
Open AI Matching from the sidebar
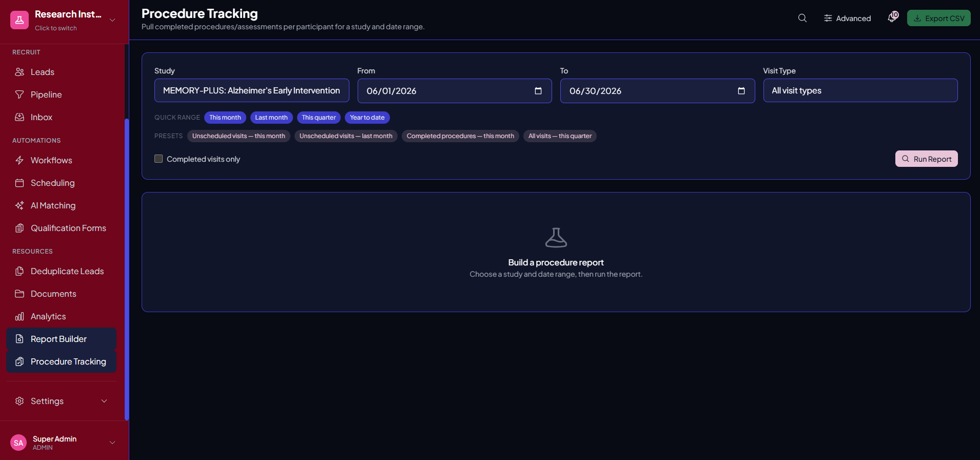click(x=61, y=205)
